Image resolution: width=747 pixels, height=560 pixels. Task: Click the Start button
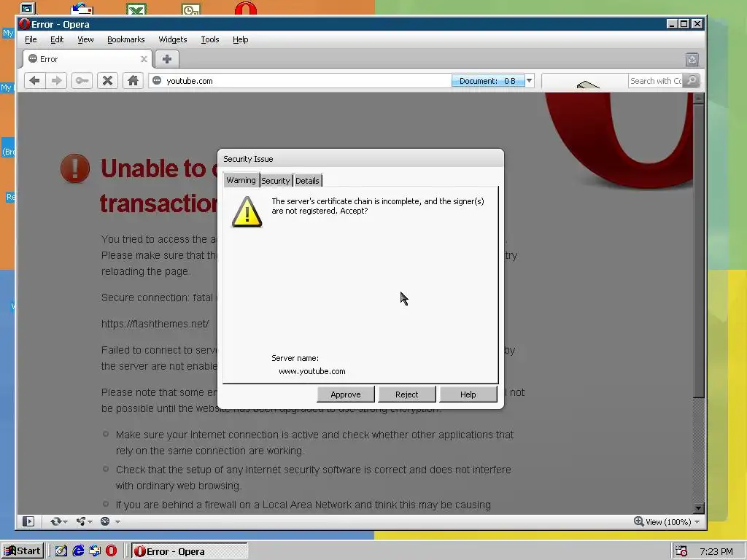[23, 551]
